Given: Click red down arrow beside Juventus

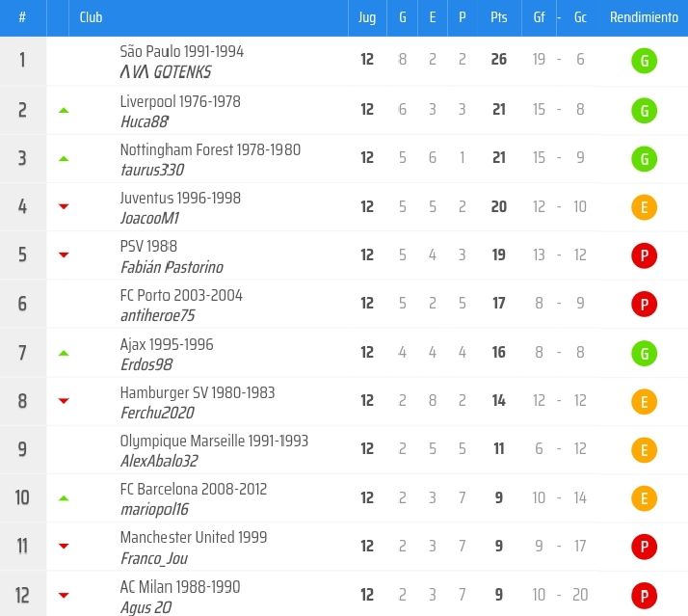Looking at the screenshot, I should (64, 206).
